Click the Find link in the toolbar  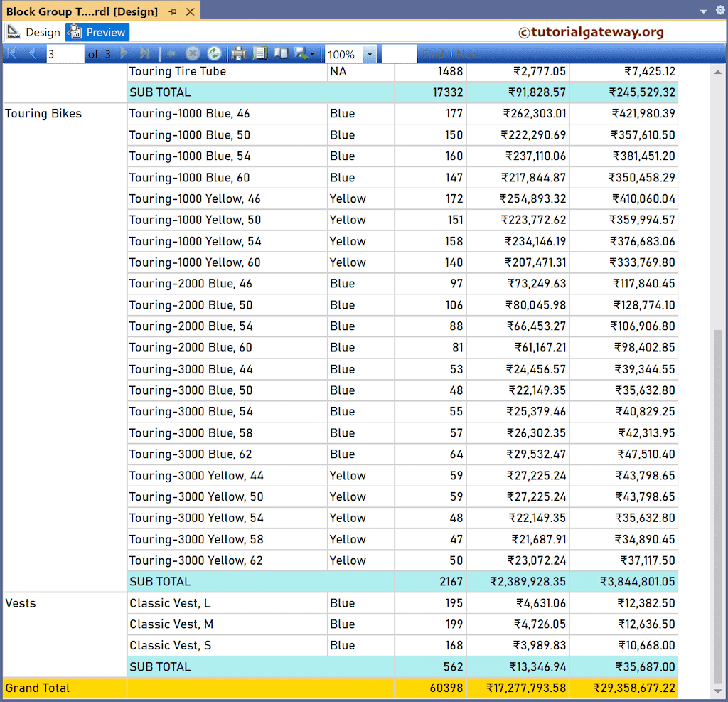click(x=435, y=53)
